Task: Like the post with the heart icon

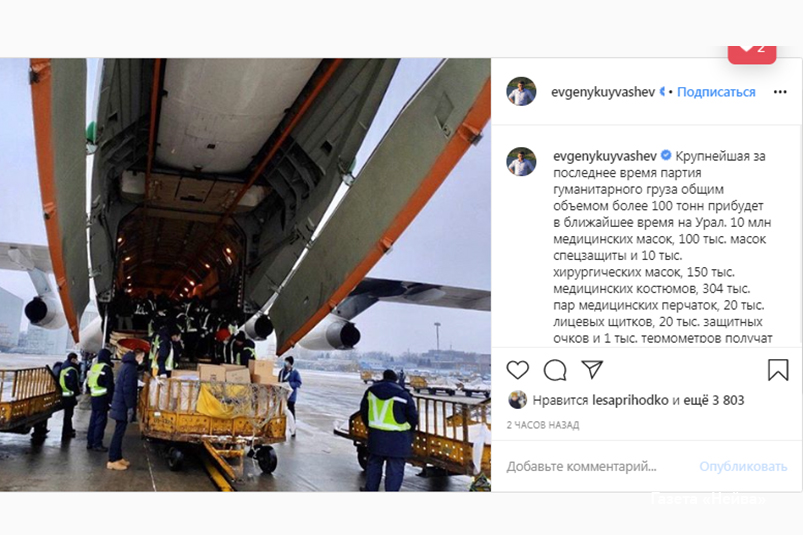Action: coord(517,370)
